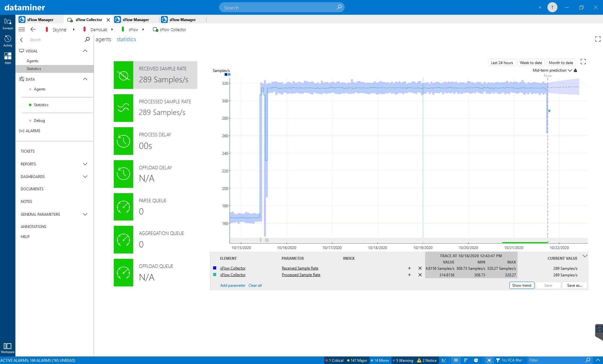The image size is (603, 364).
Task: Toggle the 5 Warning alarm filter
Action: 403,360
